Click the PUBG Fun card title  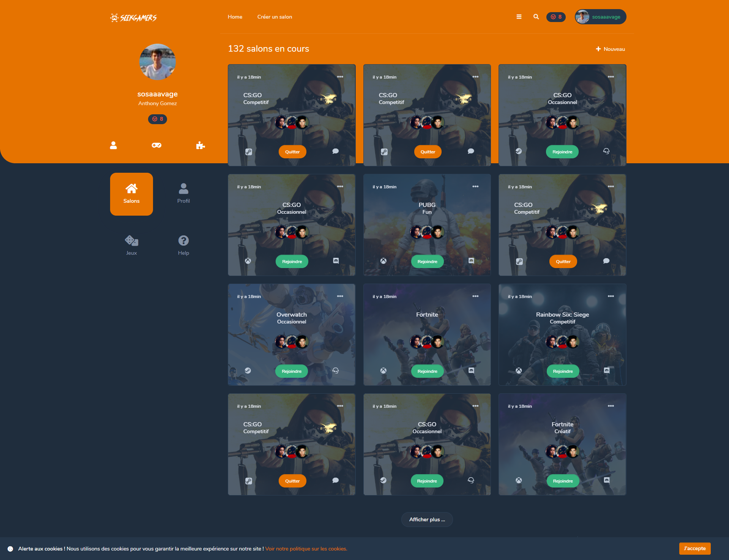[427, 208]
